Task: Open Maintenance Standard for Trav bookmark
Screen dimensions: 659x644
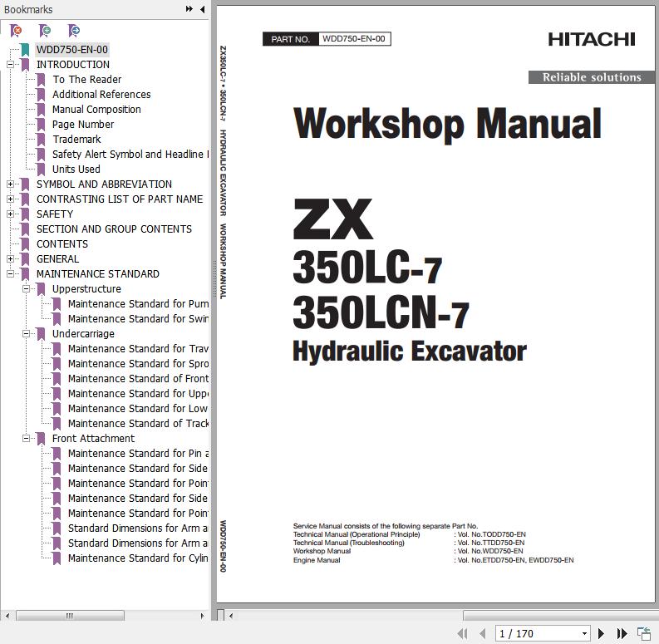Action: 138,348
